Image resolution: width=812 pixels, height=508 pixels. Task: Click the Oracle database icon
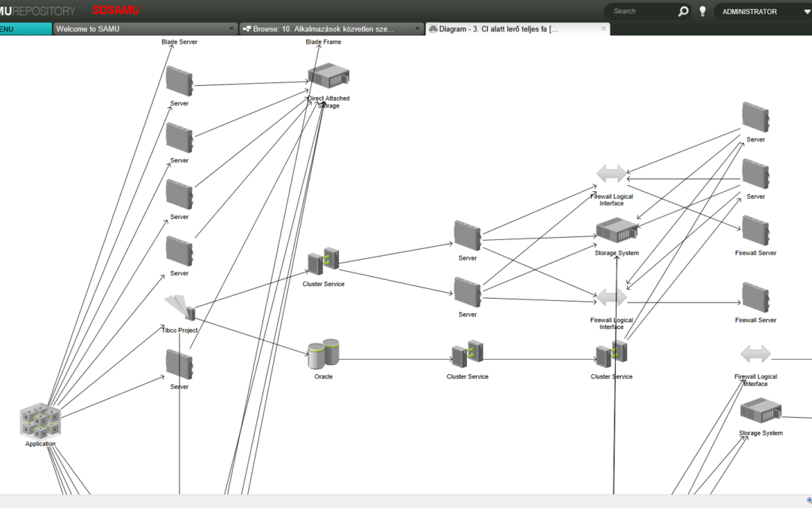(323, 351)
